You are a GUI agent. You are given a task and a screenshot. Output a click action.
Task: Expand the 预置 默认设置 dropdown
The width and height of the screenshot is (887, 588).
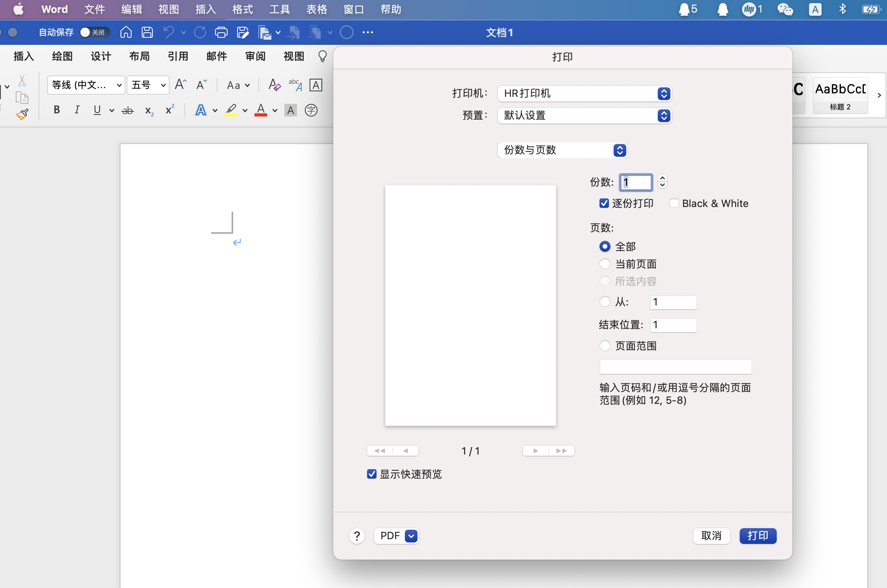pos(585,115)
